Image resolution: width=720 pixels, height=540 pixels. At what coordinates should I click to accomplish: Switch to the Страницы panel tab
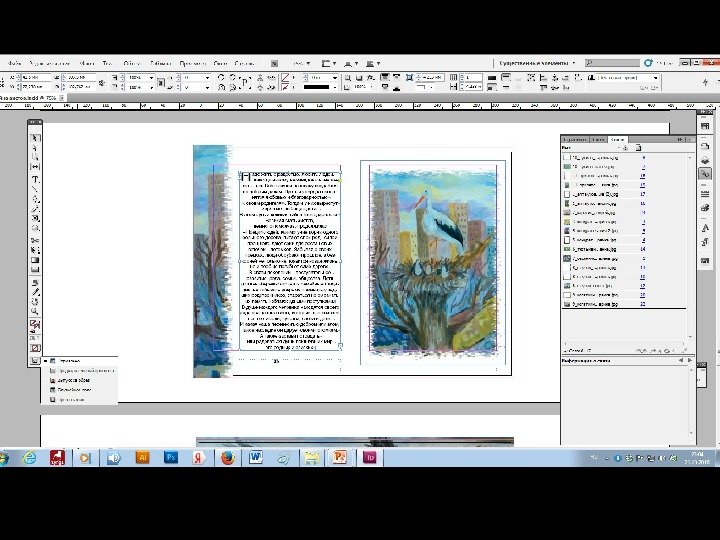point(575,139)
